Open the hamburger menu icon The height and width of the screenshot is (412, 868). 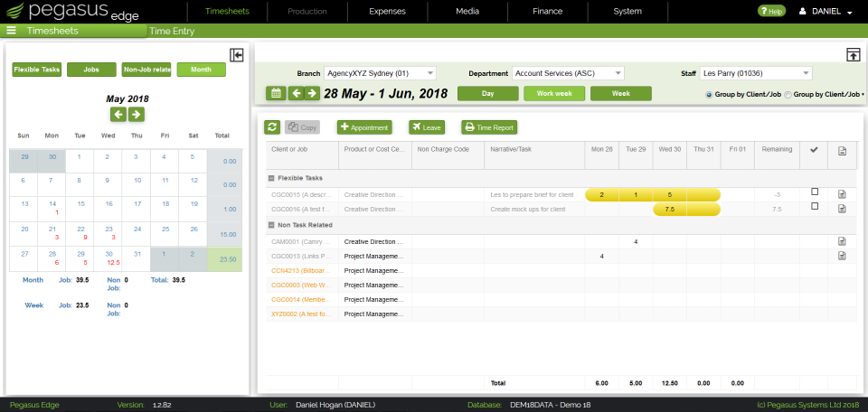pos(11,31)
